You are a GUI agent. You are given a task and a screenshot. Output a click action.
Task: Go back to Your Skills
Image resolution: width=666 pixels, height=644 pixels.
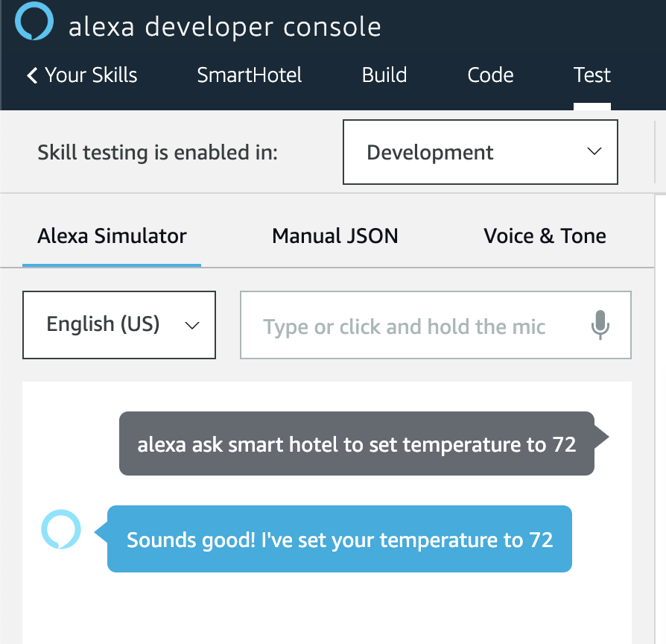coord(91,75)
